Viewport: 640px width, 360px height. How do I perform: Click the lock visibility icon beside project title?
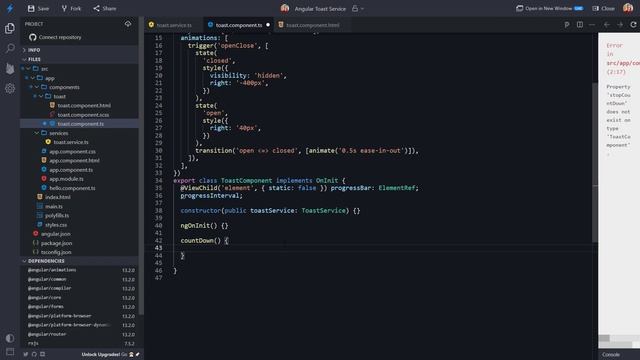coord(355,8)
